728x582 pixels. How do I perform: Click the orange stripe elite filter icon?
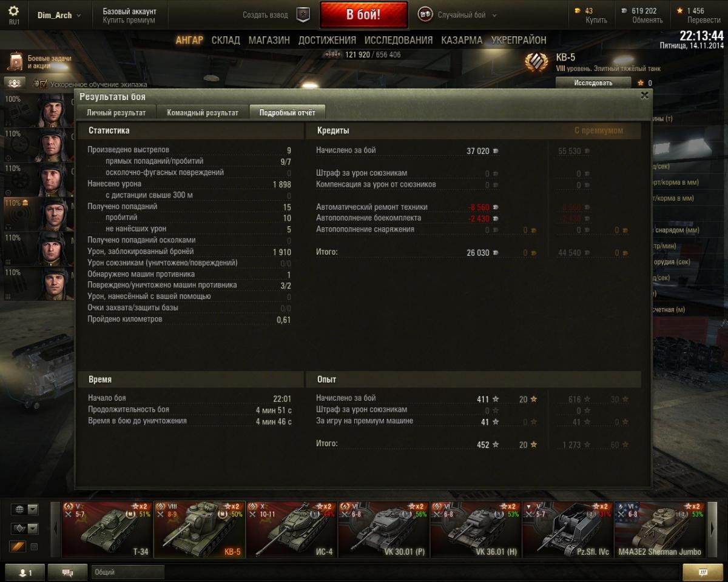[x=17, y=547]
